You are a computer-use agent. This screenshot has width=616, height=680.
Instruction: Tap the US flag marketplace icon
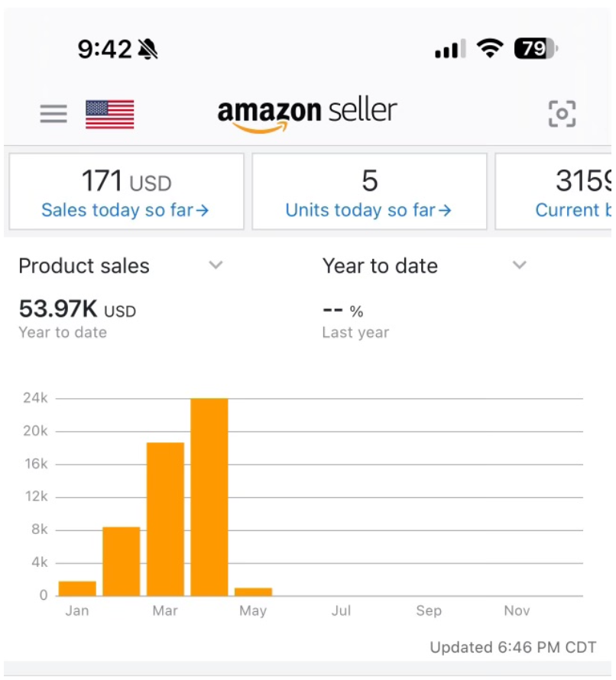pyautogui.click(x=109, y=114)
